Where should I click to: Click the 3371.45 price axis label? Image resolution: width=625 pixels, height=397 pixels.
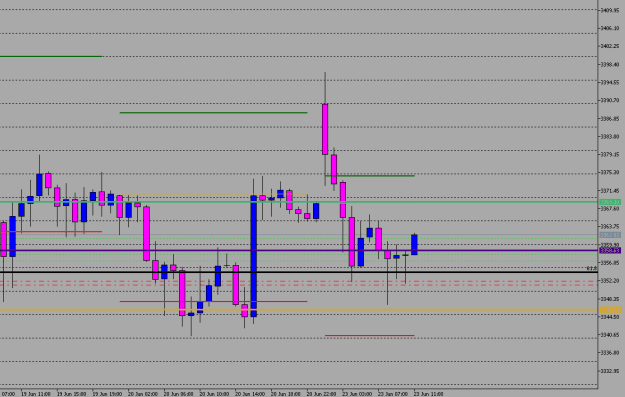click(610, 191)
